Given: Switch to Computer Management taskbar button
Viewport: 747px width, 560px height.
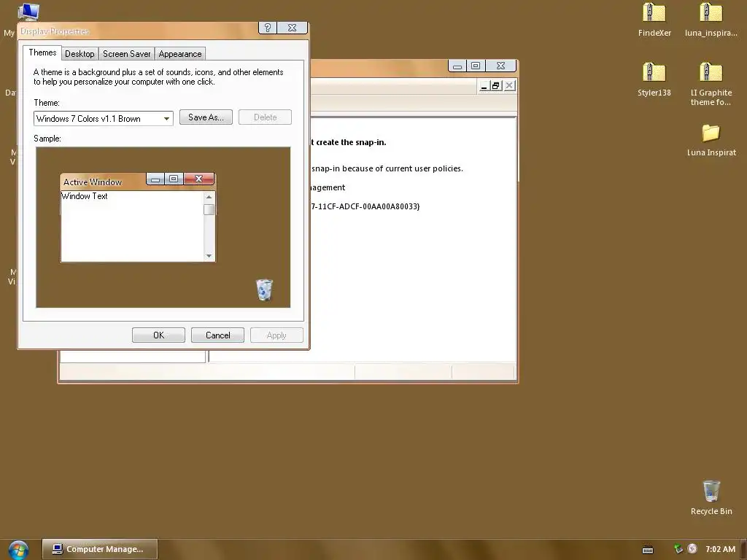Looking at the screenshot, I should [99, 549].
